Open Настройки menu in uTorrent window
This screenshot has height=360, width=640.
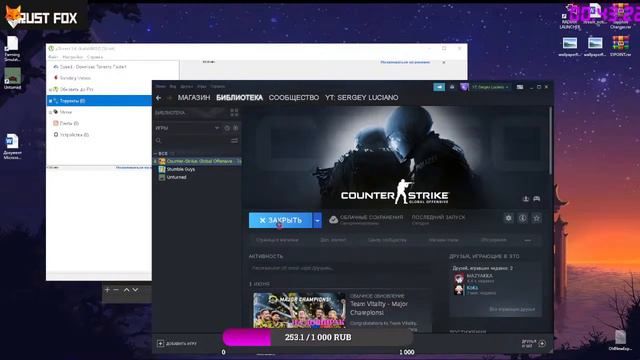coord(72,57)
